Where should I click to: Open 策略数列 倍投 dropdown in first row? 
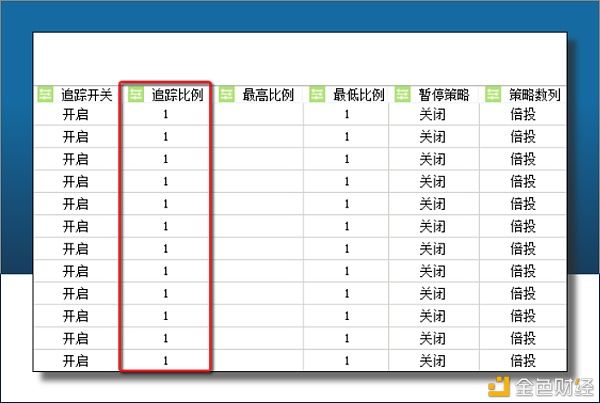(x=521, y=115)
